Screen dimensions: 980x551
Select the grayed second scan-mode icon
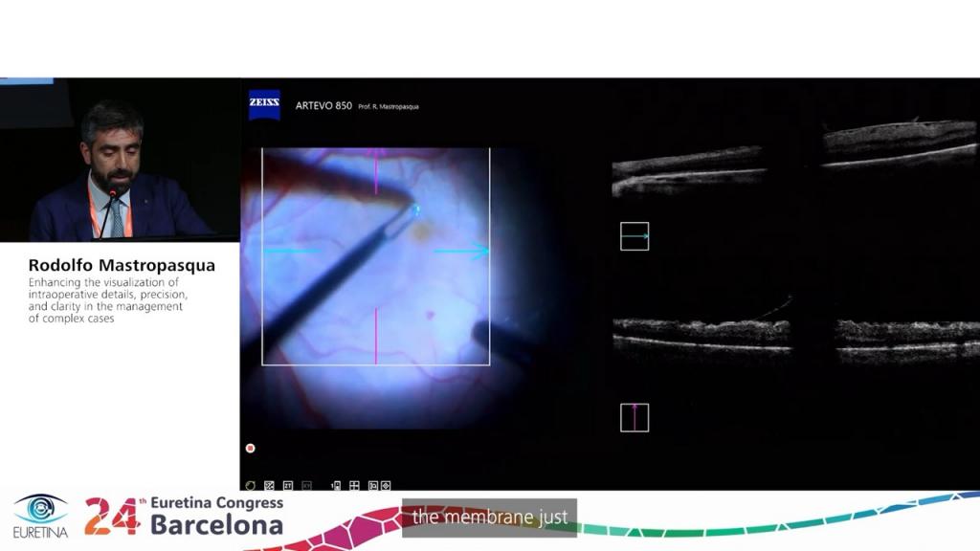tap(307, 486)
